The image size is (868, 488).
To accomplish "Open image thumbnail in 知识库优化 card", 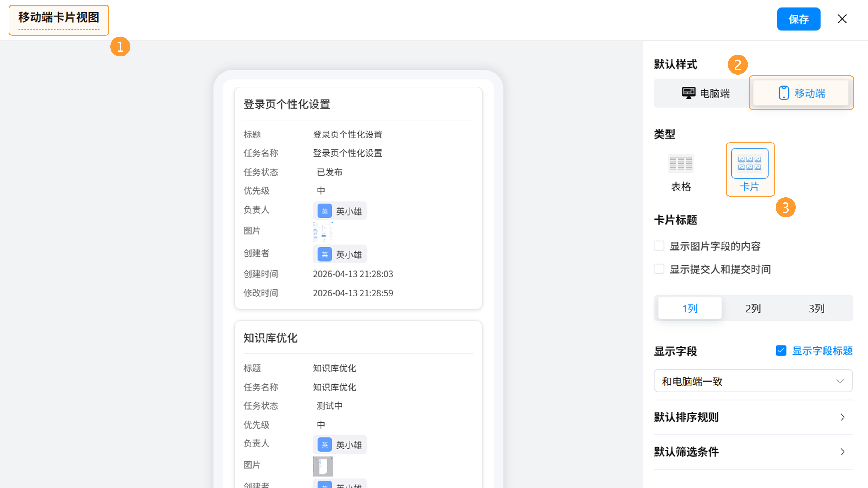I will pyautogui.click(x=323, y=467).
